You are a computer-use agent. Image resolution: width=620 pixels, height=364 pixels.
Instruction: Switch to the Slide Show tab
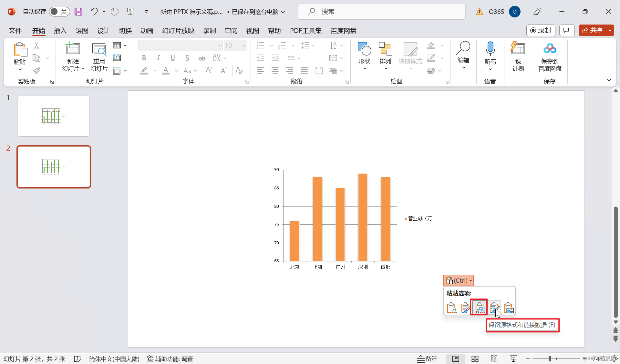click(x=178, y=31)
